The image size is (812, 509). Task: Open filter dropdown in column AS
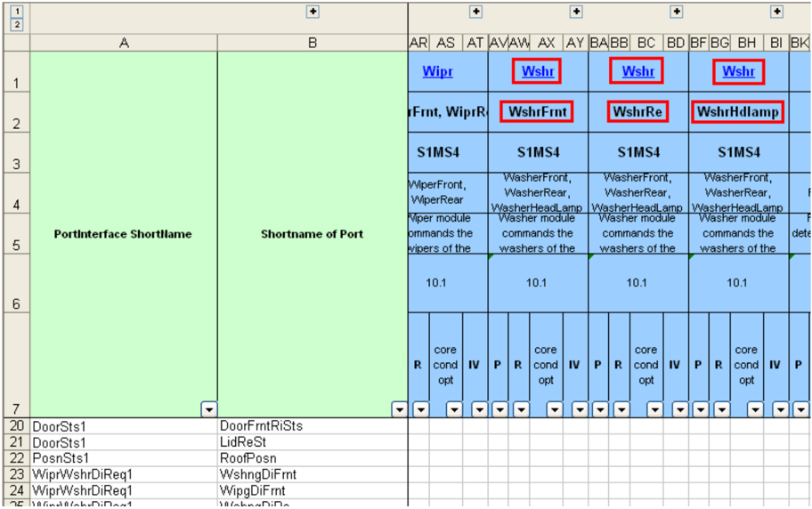pos(454,410)
